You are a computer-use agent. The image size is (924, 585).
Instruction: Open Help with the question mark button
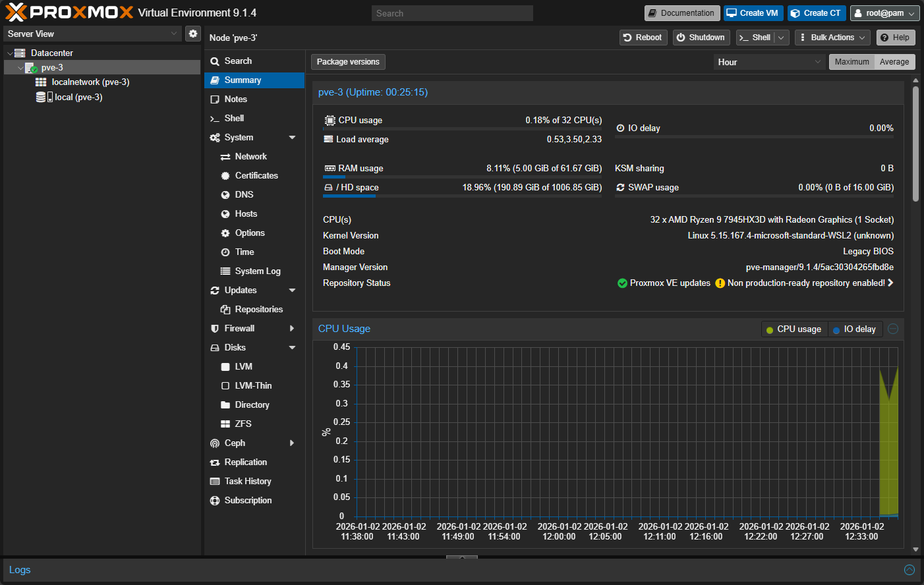point(895,38)
